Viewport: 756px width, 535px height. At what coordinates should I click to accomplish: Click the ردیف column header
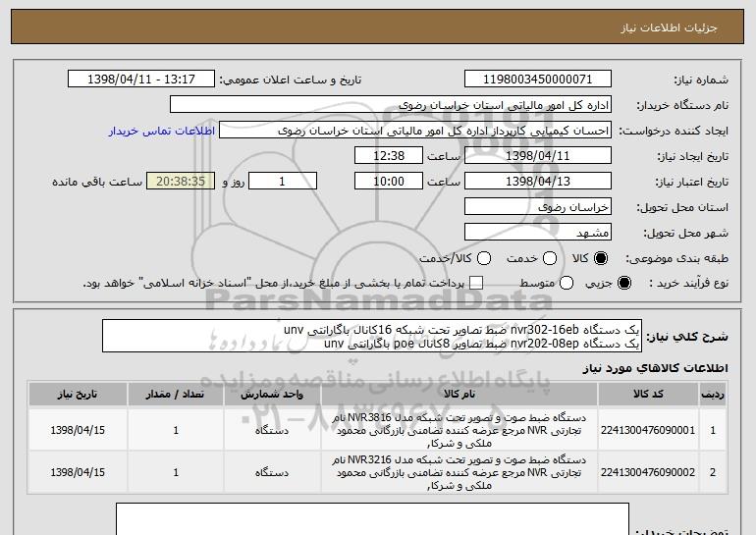click(713, 395)
